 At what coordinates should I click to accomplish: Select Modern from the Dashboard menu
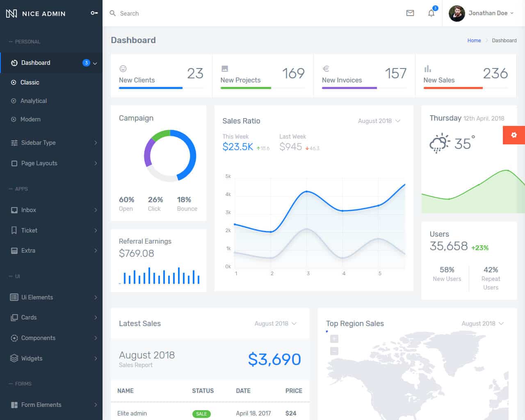[x=30, y=119]
